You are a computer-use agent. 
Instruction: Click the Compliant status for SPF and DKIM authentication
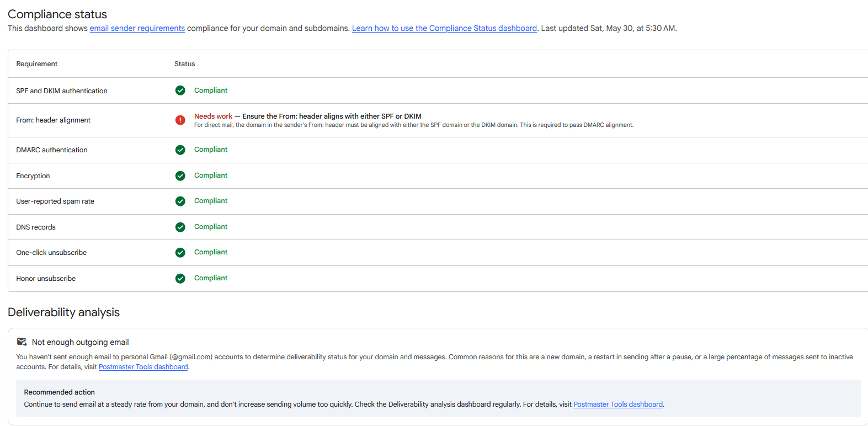click(x=211, y=90)
